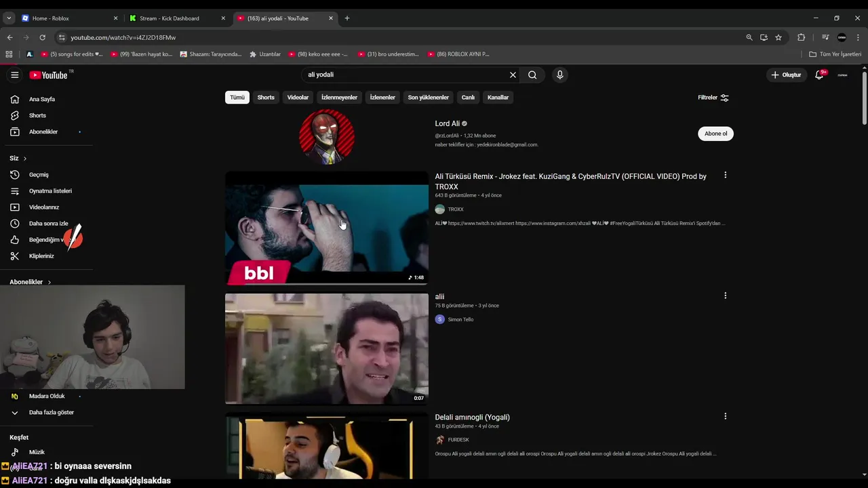
Task: Open the Filtreler options
Action: point(713,98)
